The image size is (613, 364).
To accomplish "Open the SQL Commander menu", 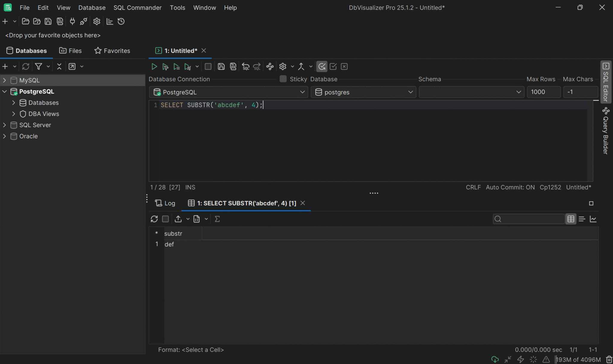I will coord(137,7).
